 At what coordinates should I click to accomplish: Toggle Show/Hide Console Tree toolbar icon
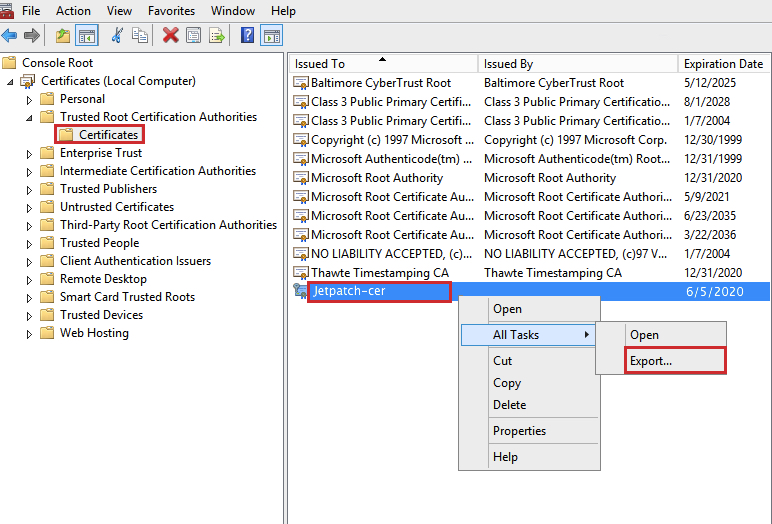pos(87,35)
